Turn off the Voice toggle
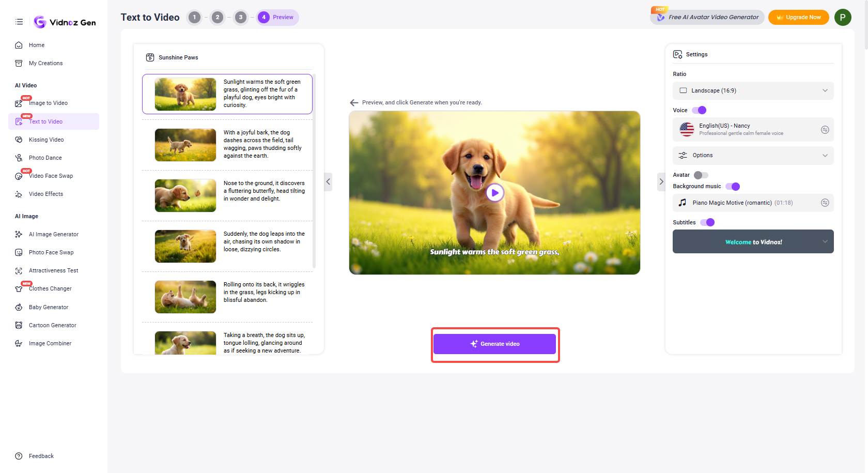The height and width of the screenshot is (473, 868). [699, 110]
